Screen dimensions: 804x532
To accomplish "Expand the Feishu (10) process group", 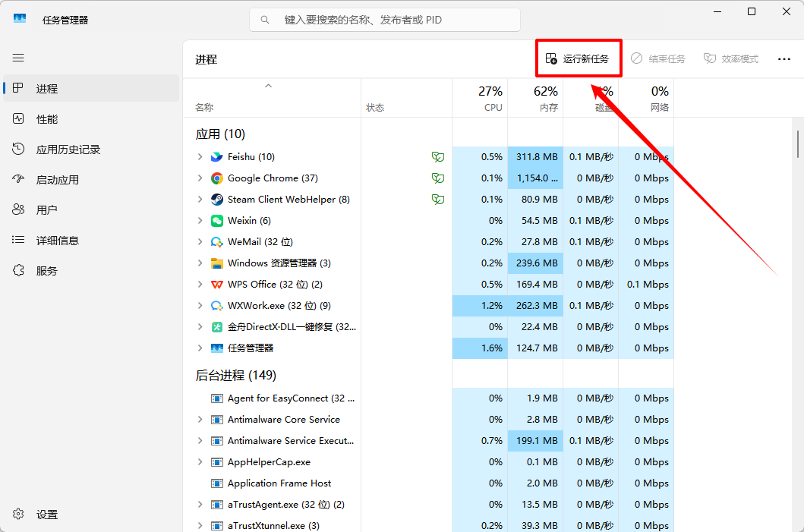I will coord(200,157).
